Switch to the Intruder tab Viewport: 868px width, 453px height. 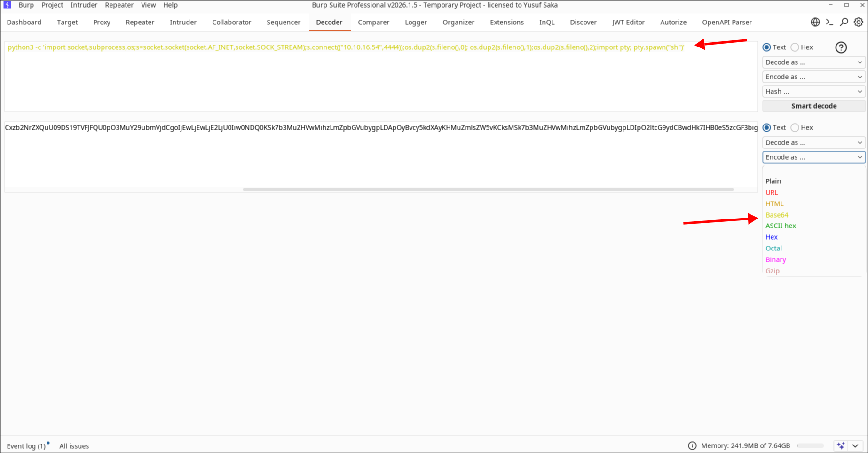[x=183, y=22]
